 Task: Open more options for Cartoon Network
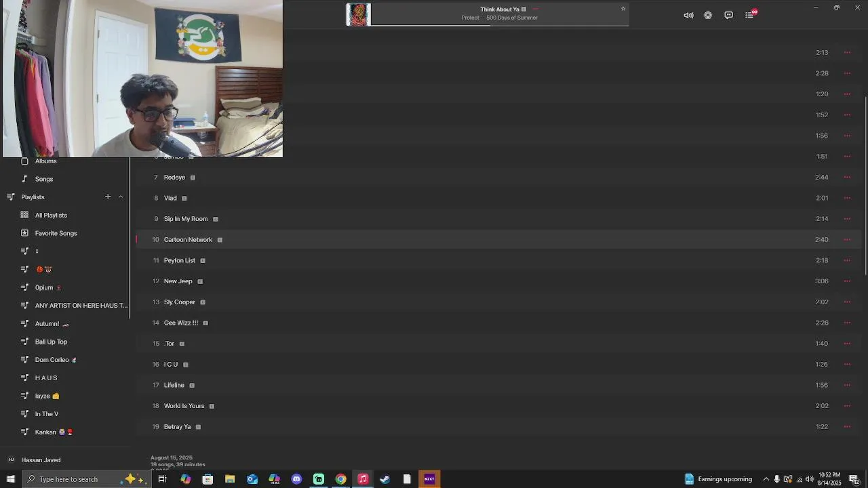pyautogui.click(x=847, y=240)
